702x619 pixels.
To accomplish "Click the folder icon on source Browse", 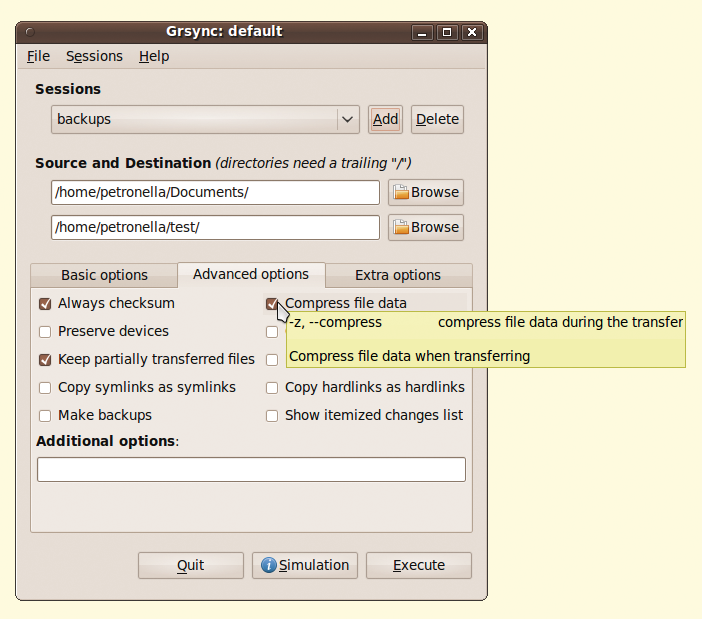I will 401,192.
